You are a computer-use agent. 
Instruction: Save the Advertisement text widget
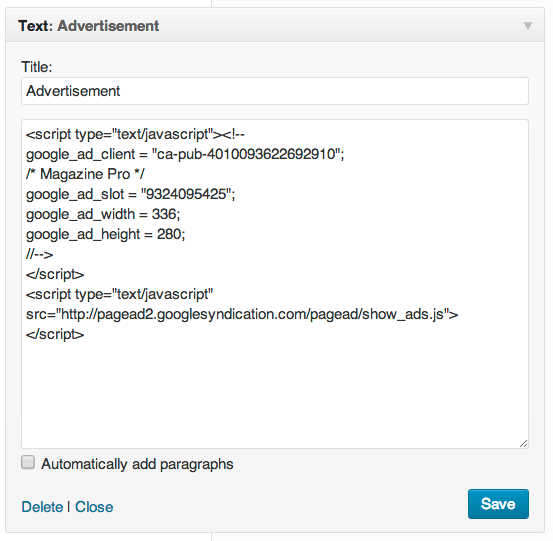click(x=498, y=504)
